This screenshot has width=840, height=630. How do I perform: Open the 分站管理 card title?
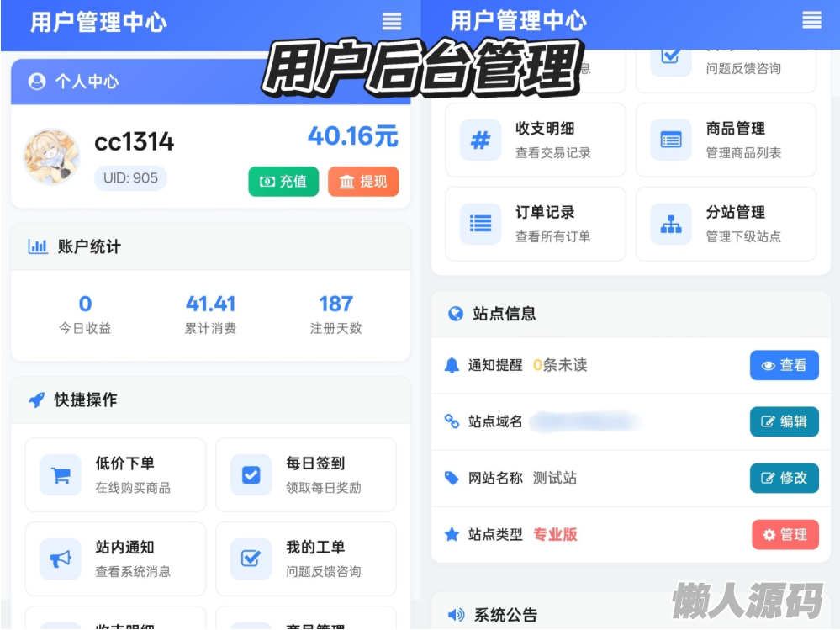[x=735, y=212]
